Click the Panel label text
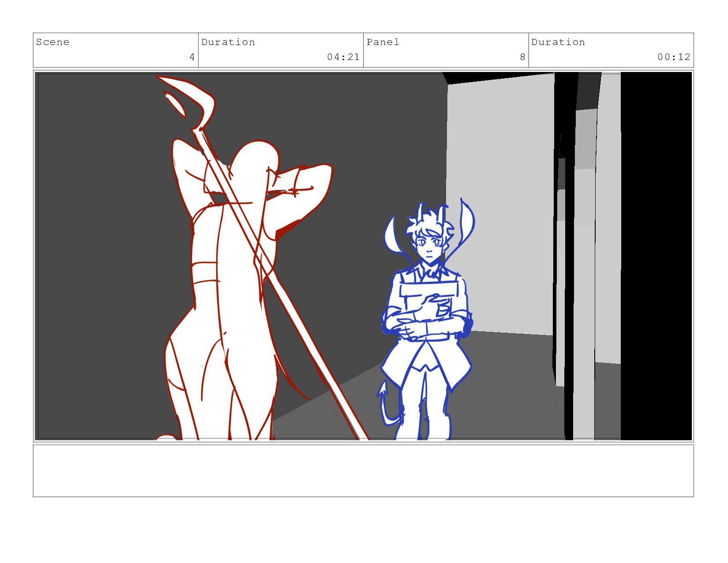Screen dimensions: 728x563 coord(383,42)
